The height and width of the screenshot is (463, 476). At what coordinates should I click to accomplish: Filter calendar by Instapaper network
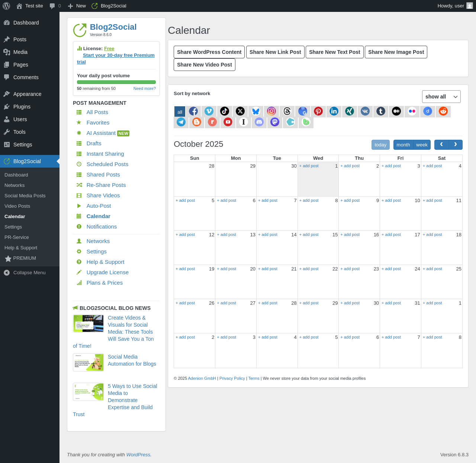pos(244,122)
